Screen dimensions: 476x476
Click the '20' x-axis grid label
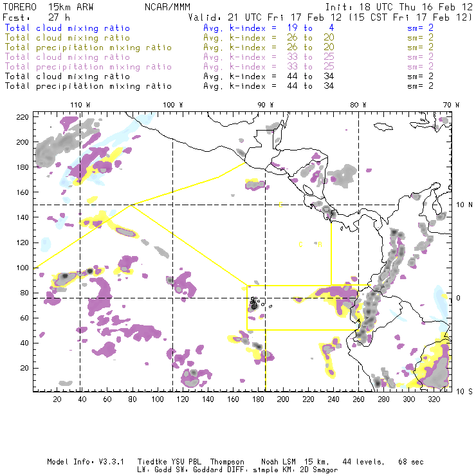tap(57, 399)
